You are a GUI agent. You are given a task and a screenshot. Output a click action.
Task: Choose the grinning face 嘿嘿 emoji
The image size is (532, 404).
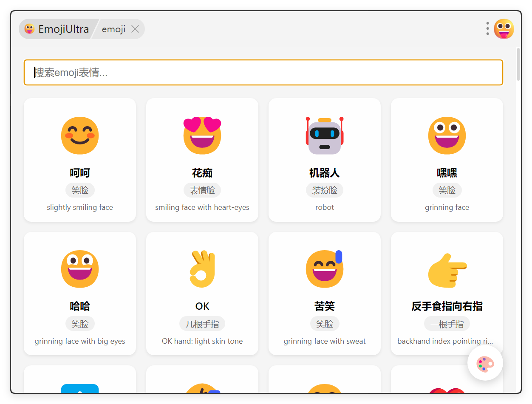pyautogui.click(x=447, y=136)
